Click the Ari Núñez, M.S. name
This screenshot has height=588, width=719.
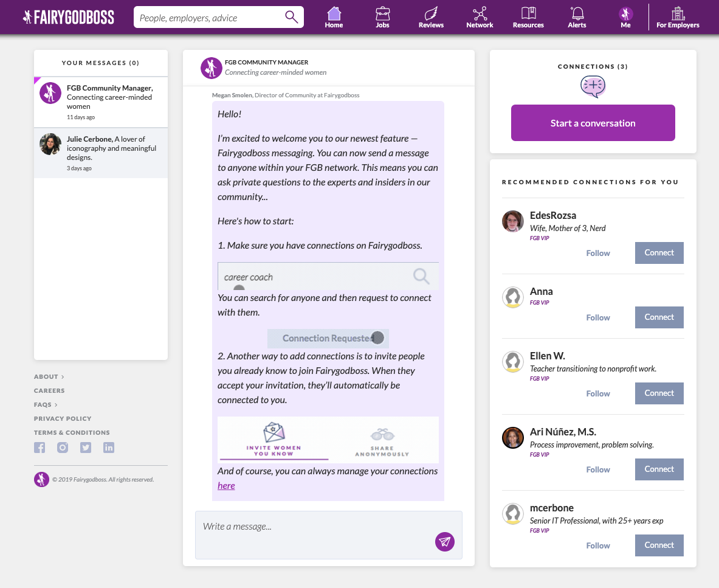(x=563, y=432)
